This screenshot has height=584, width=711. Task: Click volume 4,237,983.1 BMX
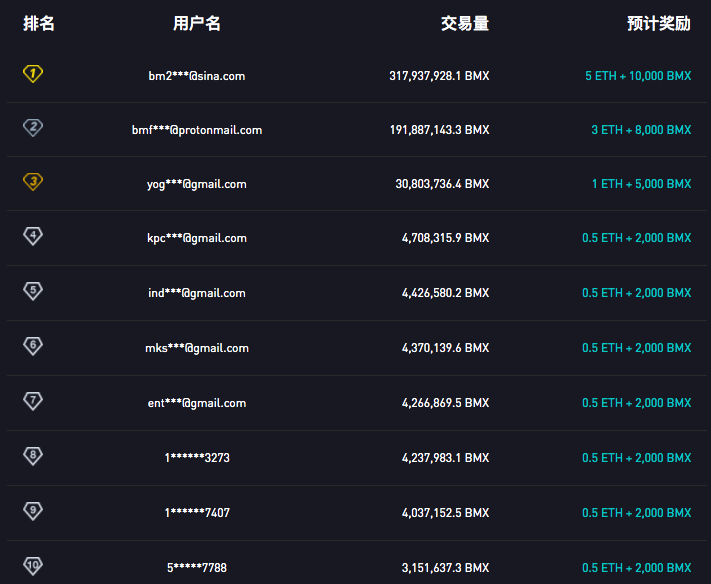pos(446,458)
